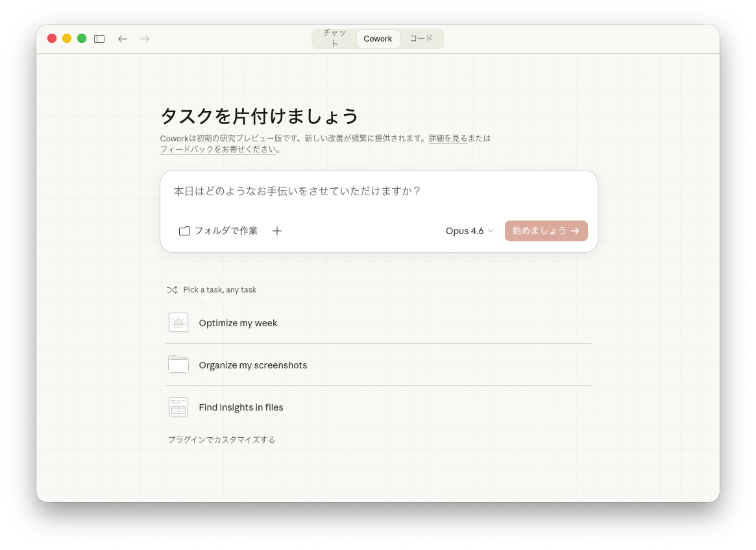Maximize the window with green button
756x550 pixels.
coord(82,38)
